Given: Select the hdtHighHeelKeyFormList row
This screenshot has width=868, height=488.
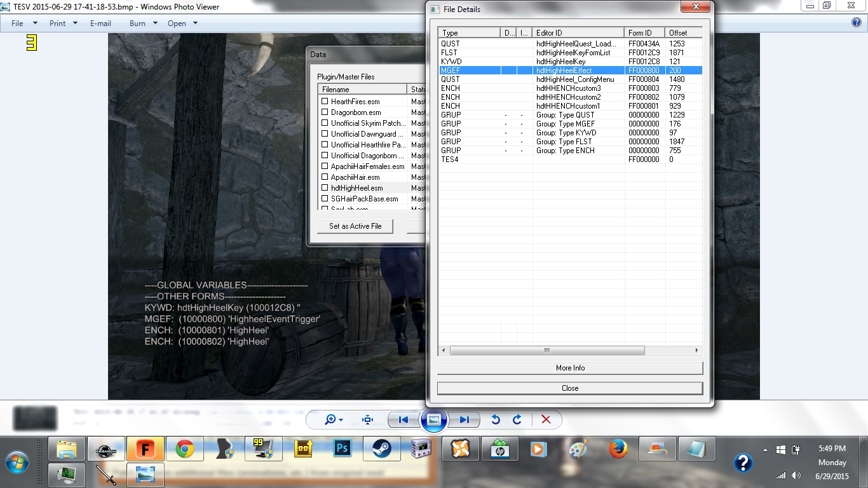Looking at the screenshot, I should pos(570,53).
